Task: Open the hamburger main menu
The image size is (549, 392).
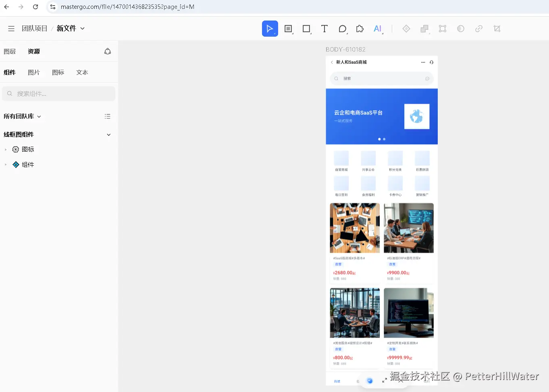Action: [x=11, y=29]
